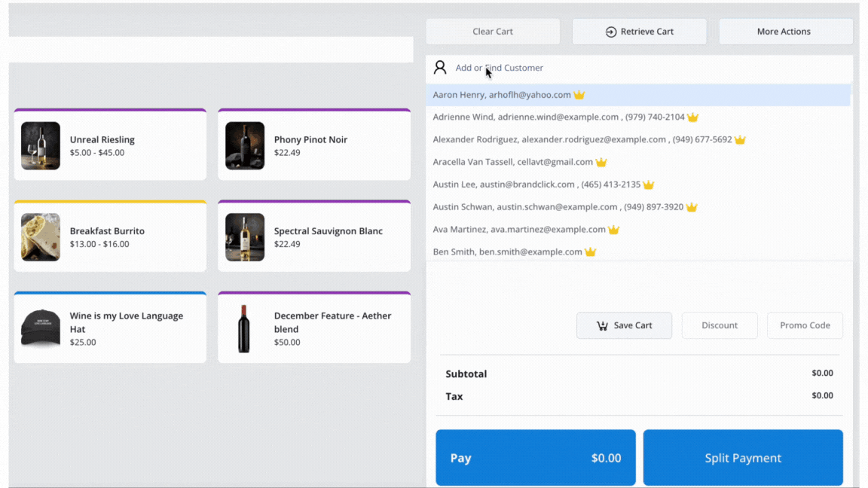Click crown icon beside Alexander Rodriguez
The height and width of the screenshot is (488, 868).
point(740,139)
